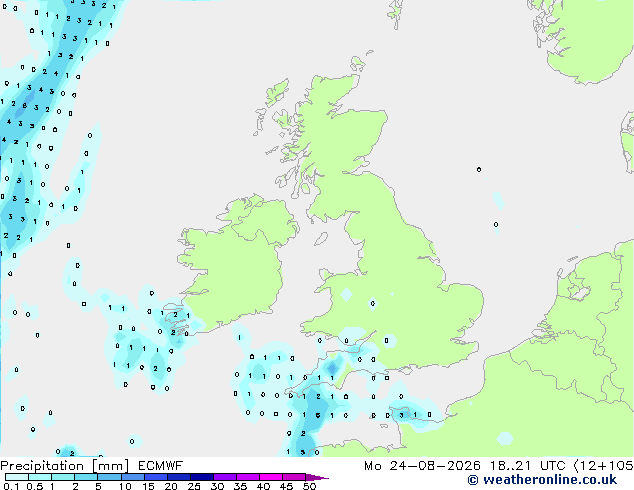Viewport: 634px width, 490px height.
Task: Select the 20 to 25 mm legend swatch
Action: tap(179, 477)
